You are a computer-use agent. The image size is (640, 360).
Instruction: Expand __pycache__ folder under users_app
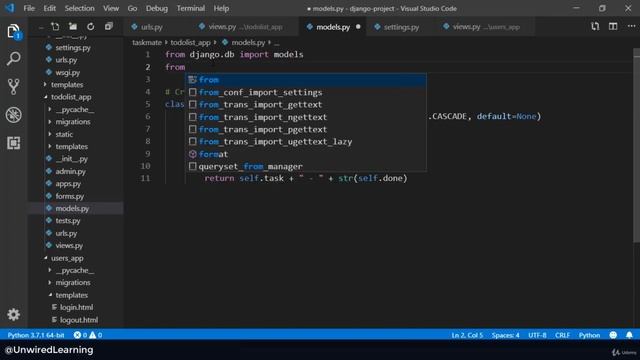tap(75, 270)
